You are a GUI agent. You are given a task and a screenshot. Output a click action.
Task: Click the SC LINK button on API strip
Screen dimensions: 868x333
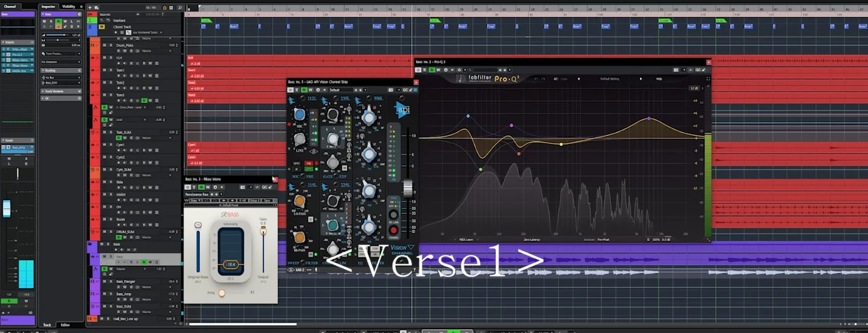coord(394,215)
